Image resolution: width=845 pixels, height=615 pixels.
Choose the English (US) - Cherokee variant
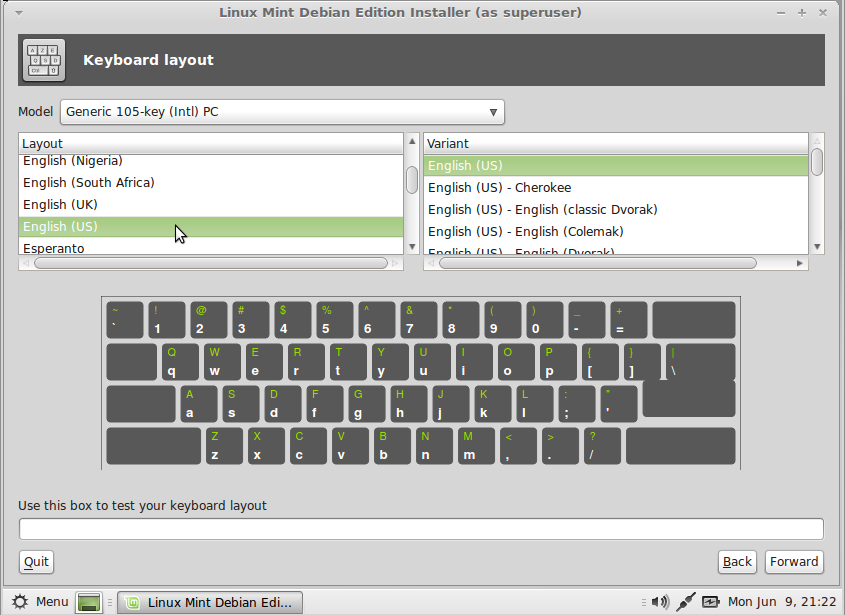tap(520, 187)
